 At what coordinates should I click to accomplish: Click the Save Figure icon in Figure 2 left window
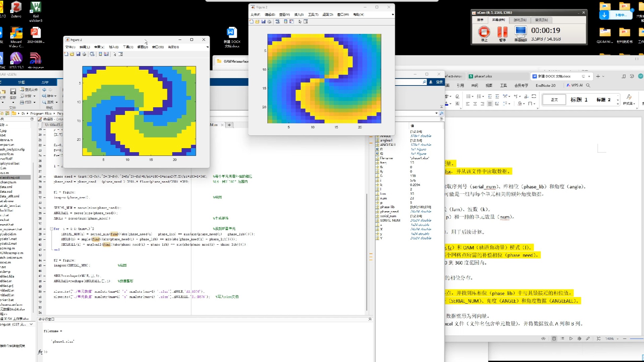(x=78, y=54)
